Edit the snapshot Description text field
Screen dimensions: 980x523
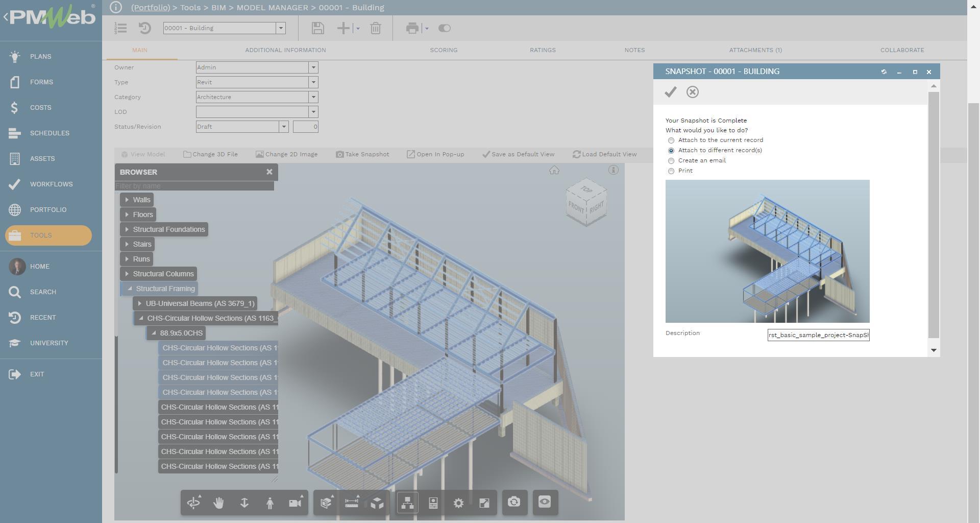(819, 335)
